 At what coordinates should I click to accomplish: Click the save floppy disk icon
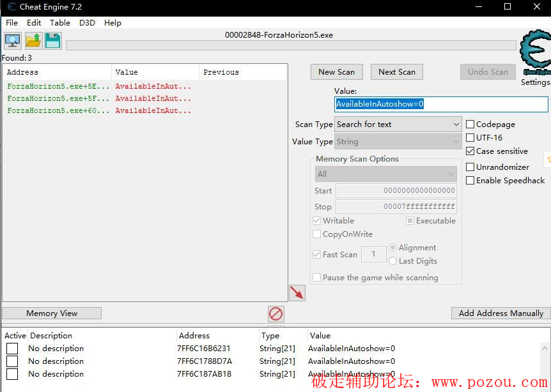(52, 41)
